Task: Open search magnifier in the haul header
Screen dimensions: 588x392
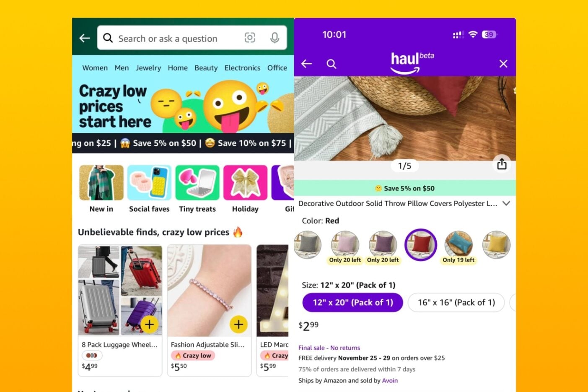Action: (332, 64)
